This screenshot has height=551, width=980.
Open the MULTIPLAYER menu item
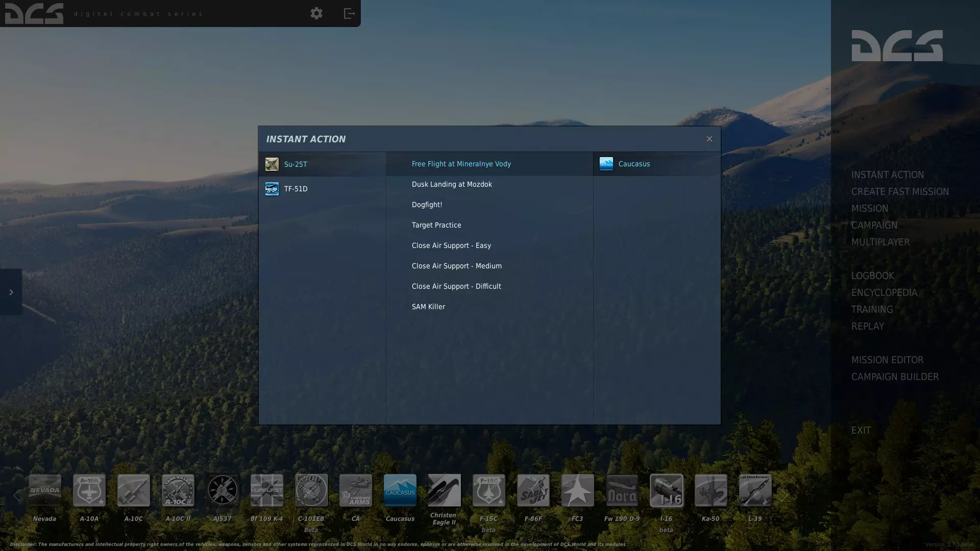point(880,242)
